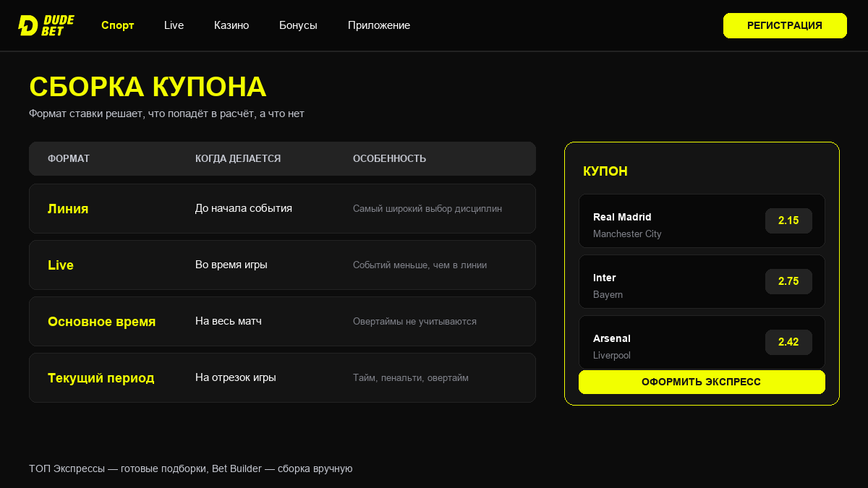Click the Основное время row title
The height and width of the screenshot is (488, 868).
click(102, 322)
